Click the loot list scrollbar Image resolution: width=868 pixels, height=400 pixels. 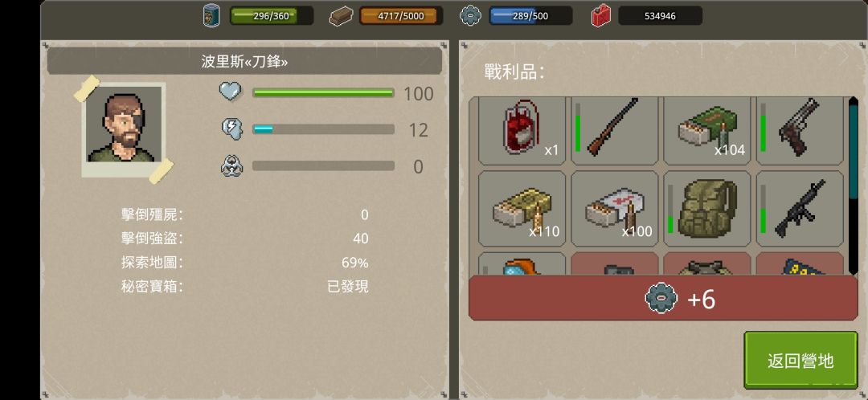pyautogui.click(x=853, y=186)
